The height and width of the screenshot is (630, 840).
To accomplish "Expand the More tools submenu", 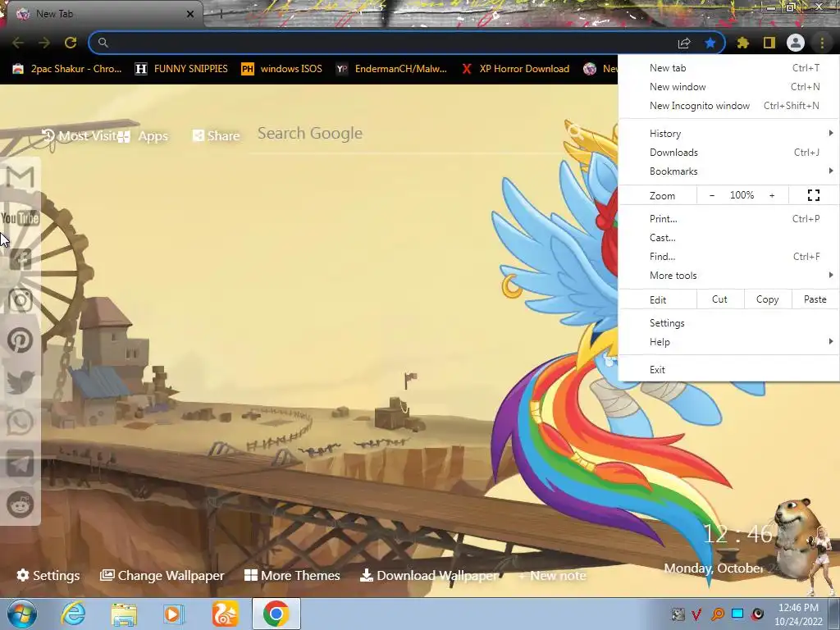I will click(x=729, y=276).
